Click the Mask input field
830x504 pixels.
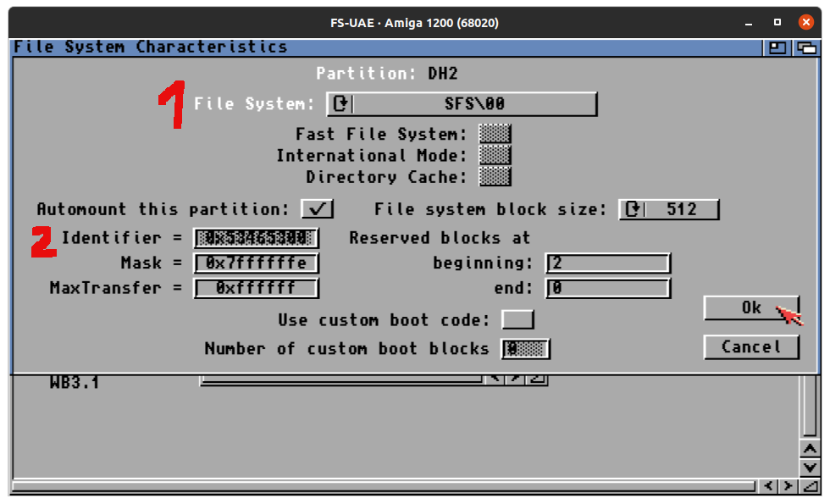point(256,263)
